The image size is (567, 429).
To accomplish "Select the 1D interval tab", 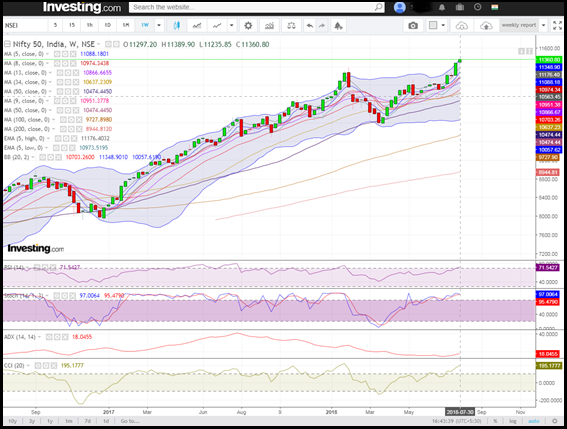I will 107,25.
